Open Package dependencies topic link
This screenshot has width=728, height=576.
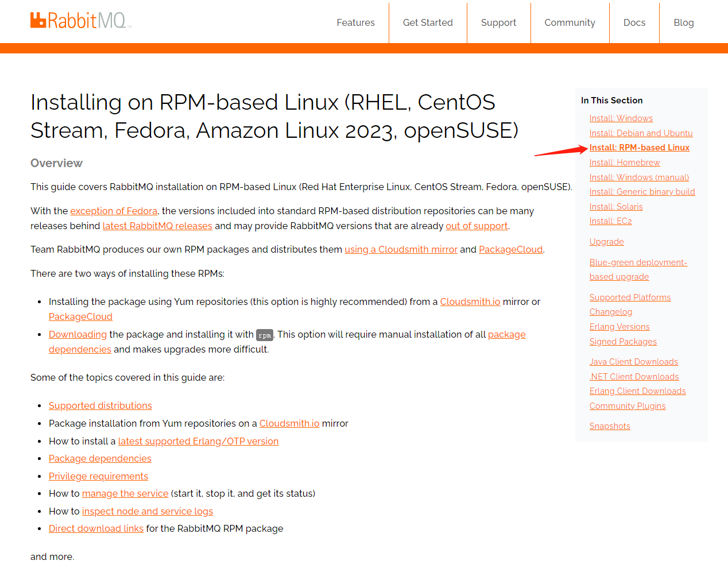point(100,459)
